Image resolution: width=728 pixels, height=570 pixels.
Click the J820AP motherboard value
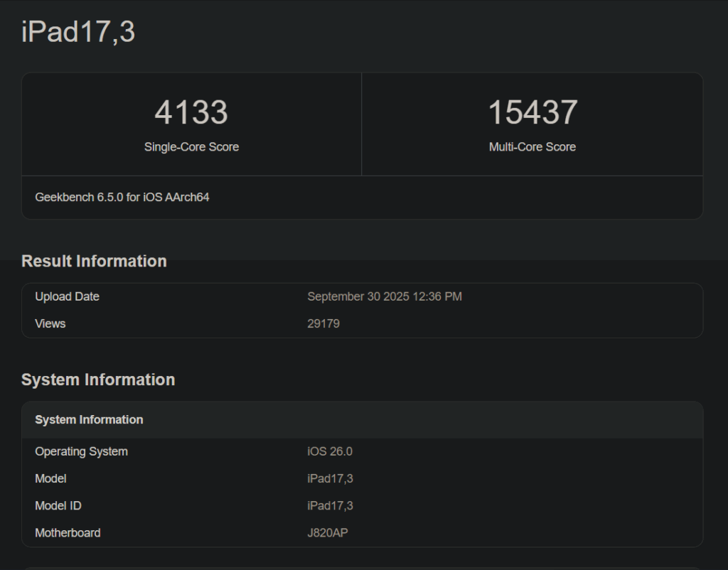click(328, 532)
